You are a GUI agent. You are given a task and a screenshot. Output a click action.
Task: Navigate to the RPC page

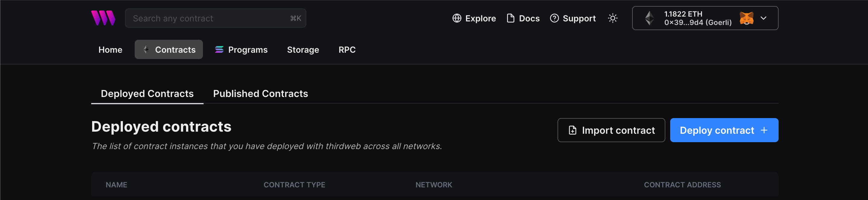click(347, 49)
